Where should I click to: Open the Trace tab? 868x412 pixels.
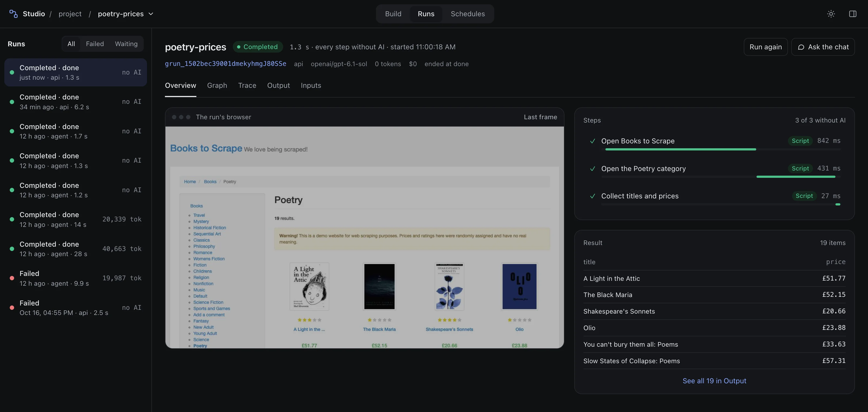click(x=247, y=85)
